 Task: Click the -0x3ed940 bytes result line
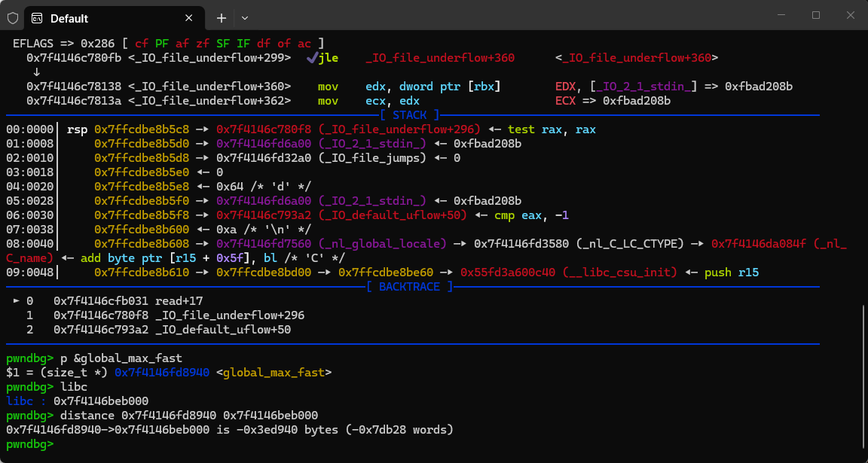(x=230, y=430)
